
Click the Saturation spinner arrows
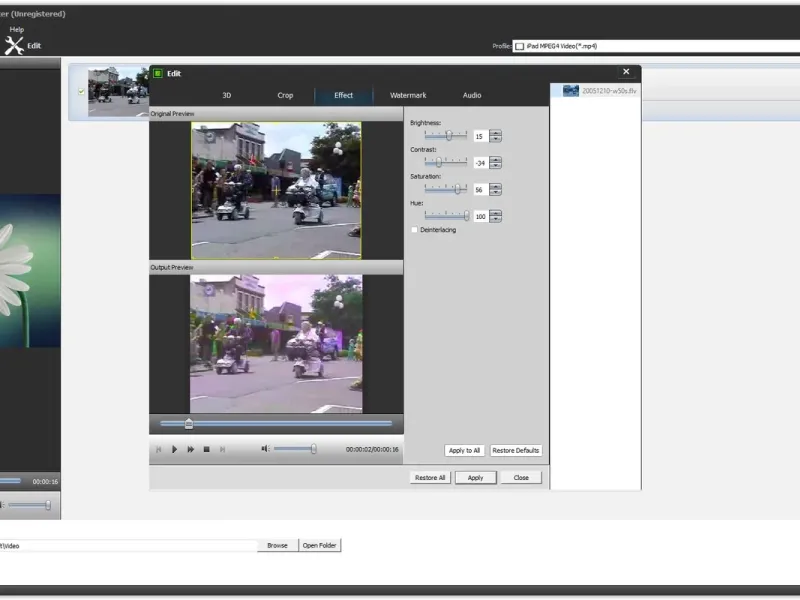pos(495,190)
